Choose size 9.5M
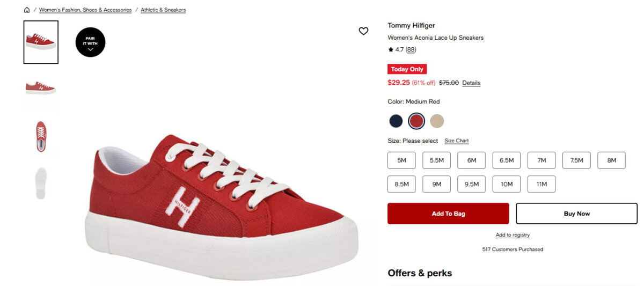The image size is (644, 286). click(x=471, y=184)
